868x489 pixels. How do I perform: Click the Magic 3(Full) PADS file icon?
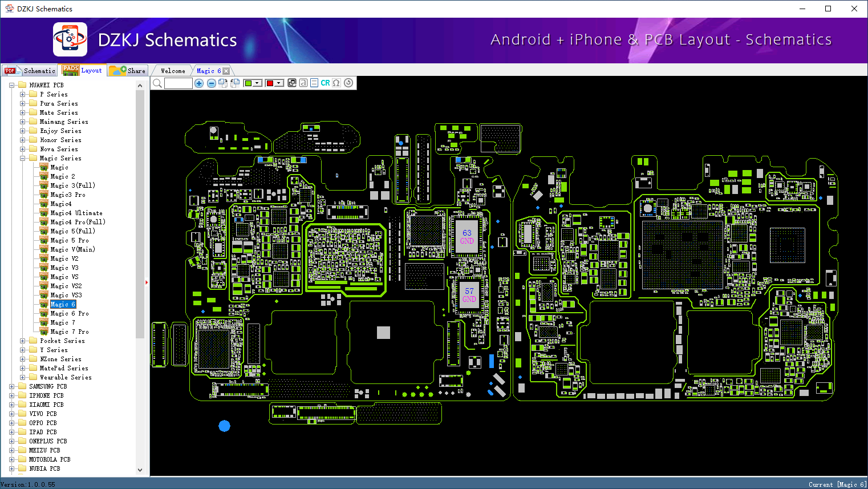[x=44, y=185]
